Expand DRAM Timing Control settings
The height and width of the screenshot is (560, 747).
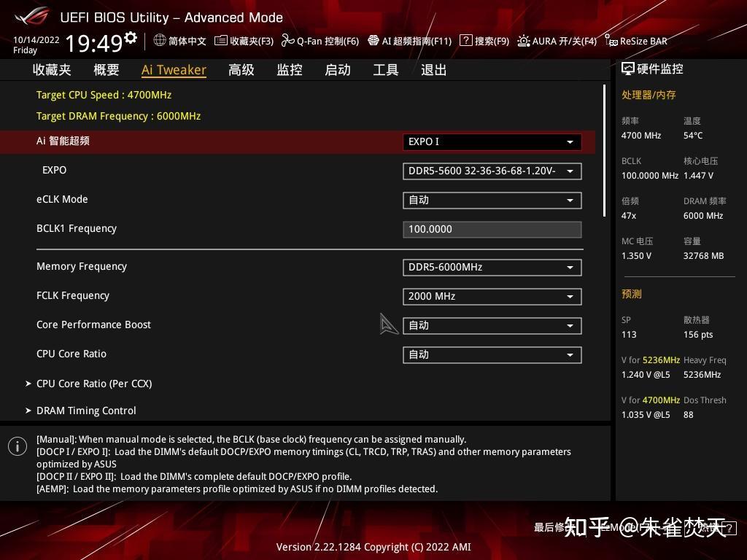[86, 411]
